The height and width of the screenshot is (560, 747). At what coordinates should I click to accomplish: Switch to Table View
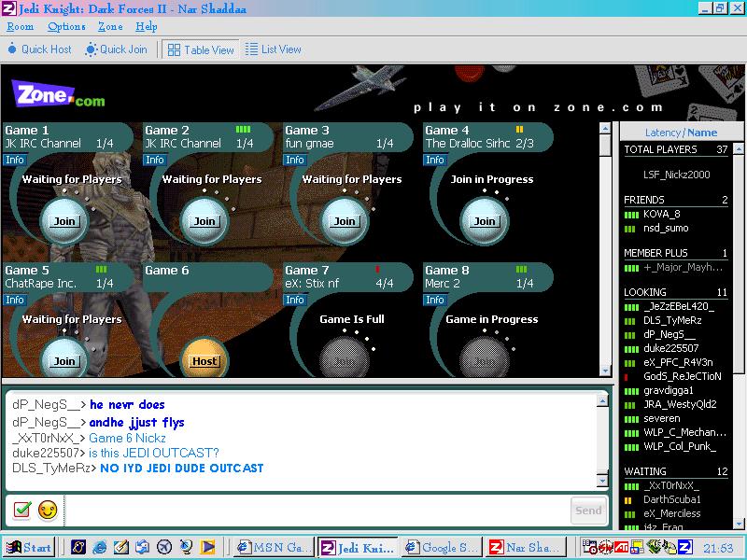201,49
